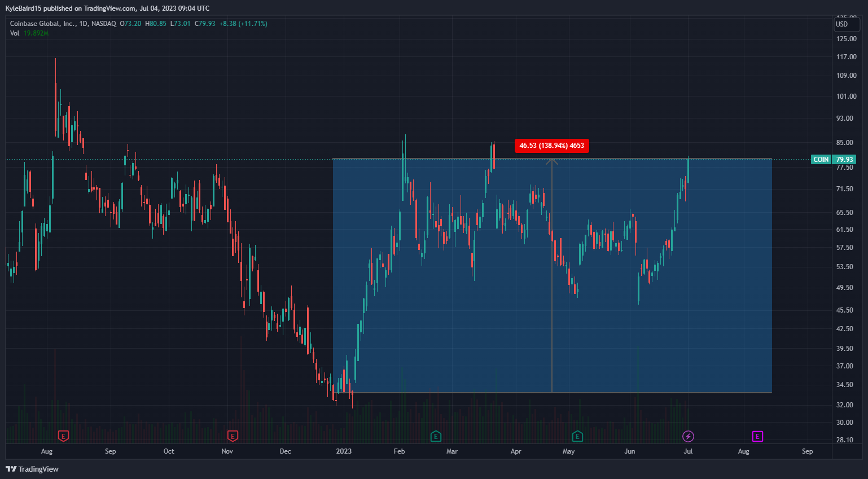868x479 pixels.
Task: Click 125.00 on the price scale
Action: [x=846, y=39]
